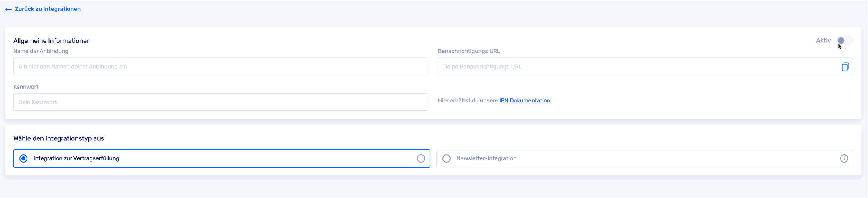
Task: Focus the Kennwort password field
Action: (220, 102)
